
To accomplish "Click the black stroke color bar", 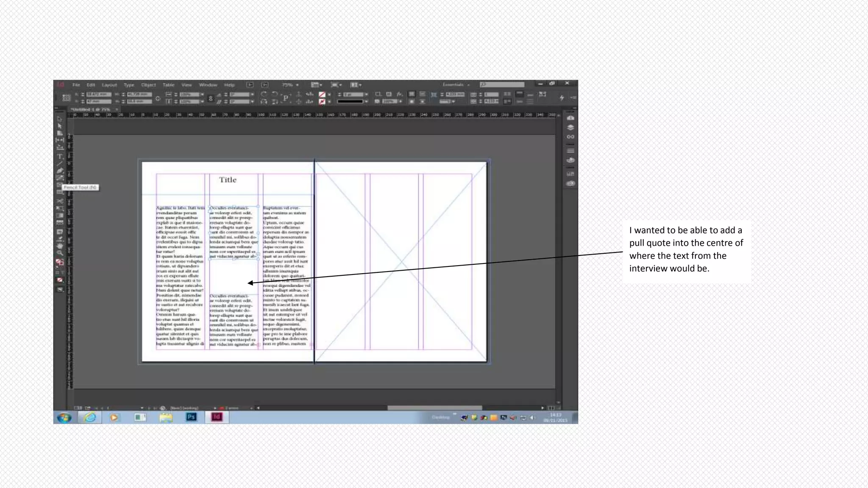I will pyautogui.click(x=350, y=102).
